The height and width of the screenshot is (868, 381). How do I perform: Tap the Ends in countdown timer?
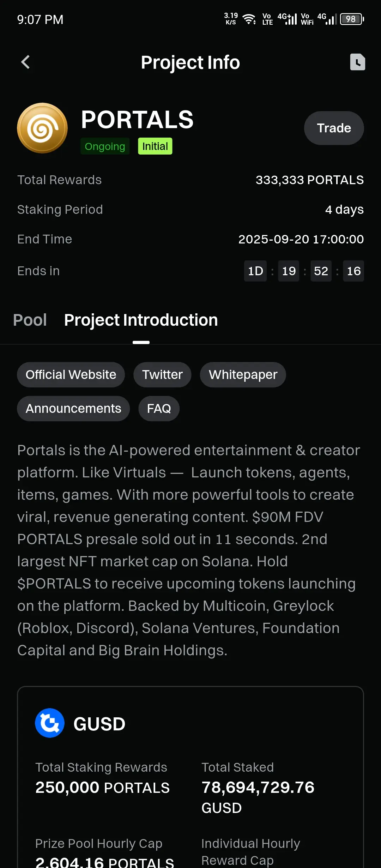[x=304, y=271]
